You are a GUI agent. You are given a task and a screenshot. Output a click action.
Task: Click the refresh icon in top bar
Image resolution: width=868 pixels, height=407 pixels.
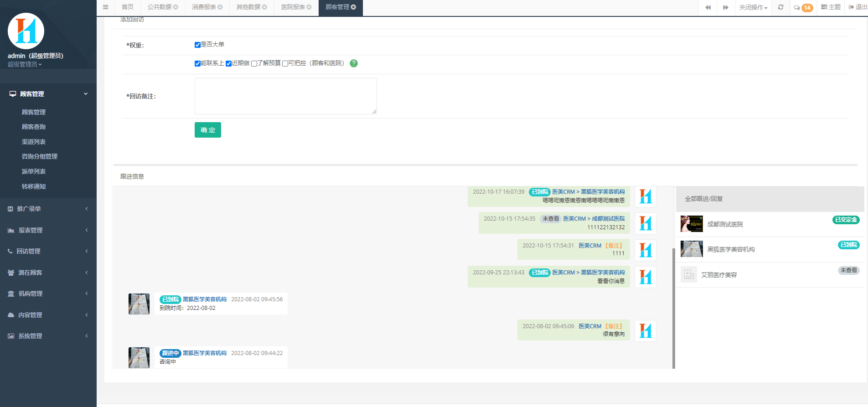tap(780, 7)
